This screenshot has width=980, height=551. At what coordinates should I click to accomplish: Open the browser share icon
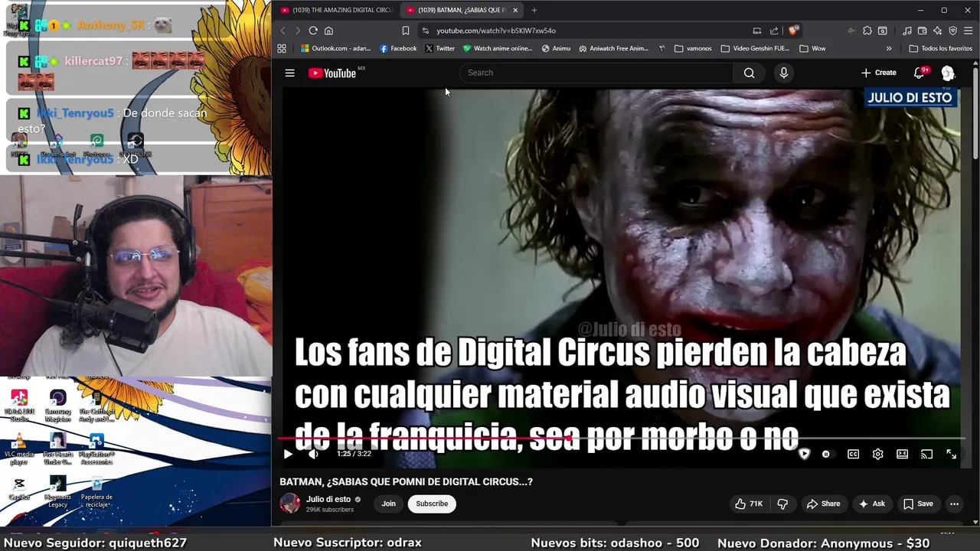pos(774,31)
